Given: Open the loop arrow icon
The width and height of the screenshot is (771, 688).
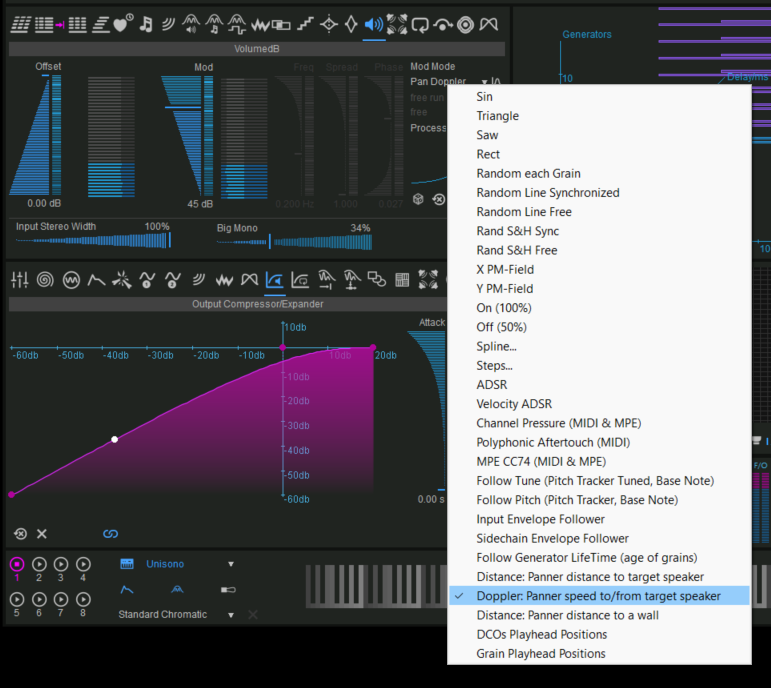Looking at the screenshot, I should coord(420,24).
